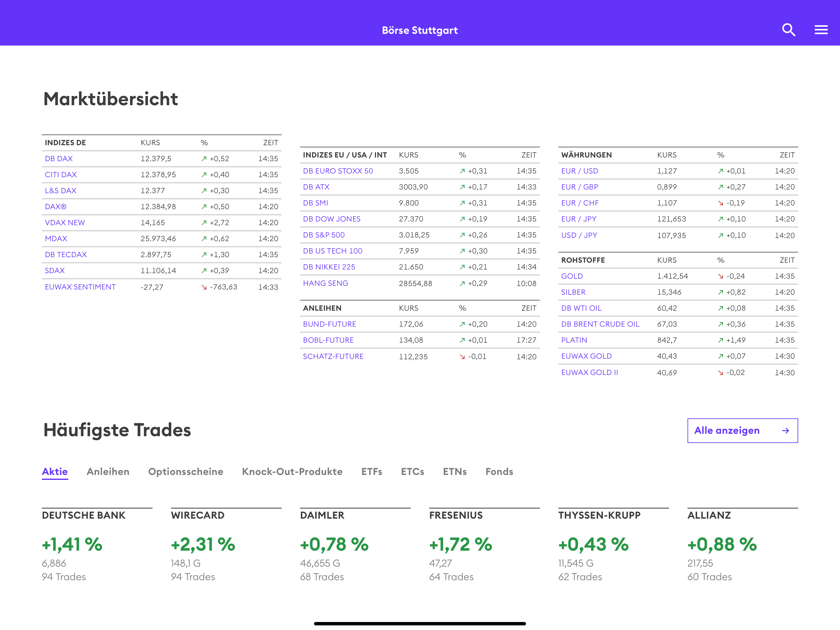Select the ETFs tab
This screenshot has width=840, height=630.
click(371, 472)
